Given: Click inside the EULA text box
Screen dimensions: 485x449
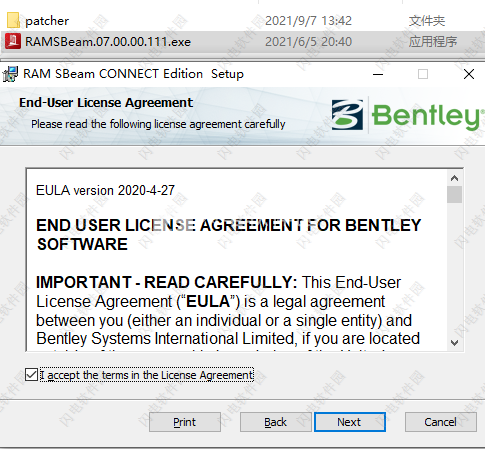Looking at the screenshot, I should point(237,260).
